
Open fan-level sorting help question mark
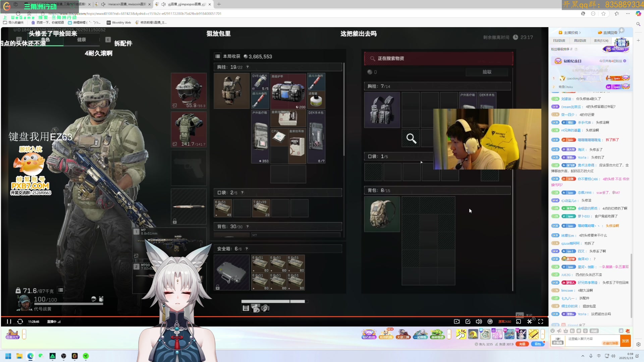576,49
